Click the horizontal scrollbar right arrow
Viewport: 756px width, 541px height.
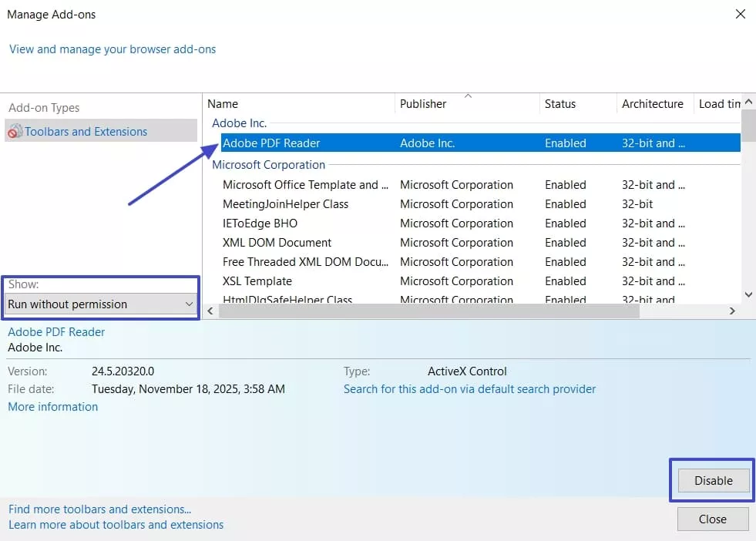[732, 311]
